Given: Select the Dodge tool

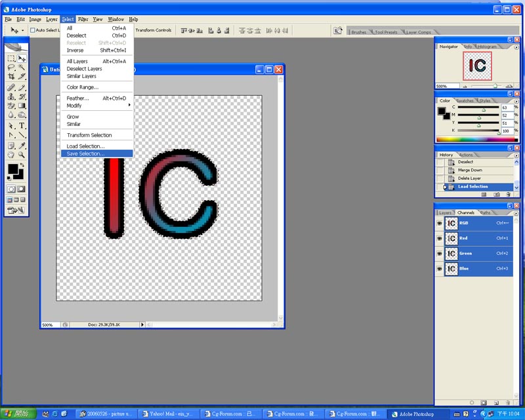Looking at the screenshot, I should (x=22, y=115).
